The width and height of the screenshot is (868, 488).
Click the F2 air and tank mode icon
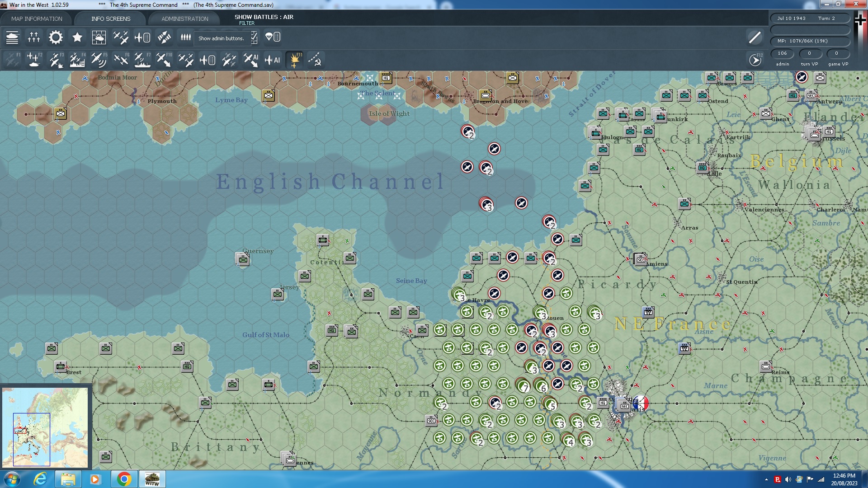click(34, 60)
